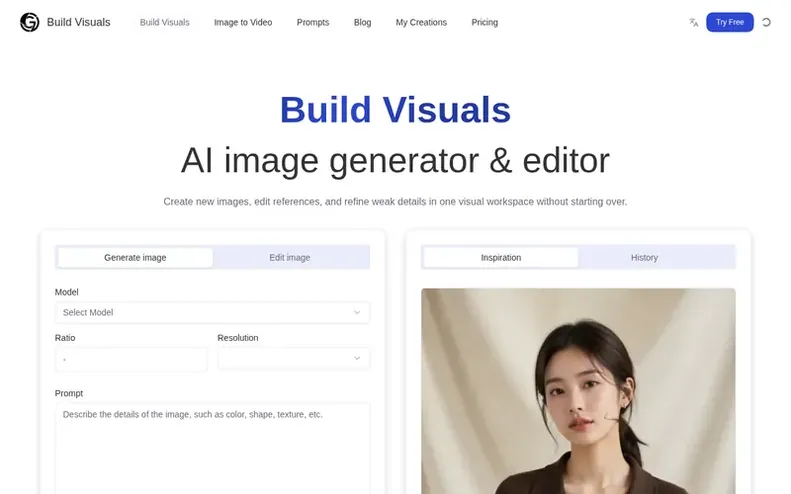This screenshot has width=791, height=494.
Task: Click the loading spinner icon beside Try Free
Action: tap(766, 22)
